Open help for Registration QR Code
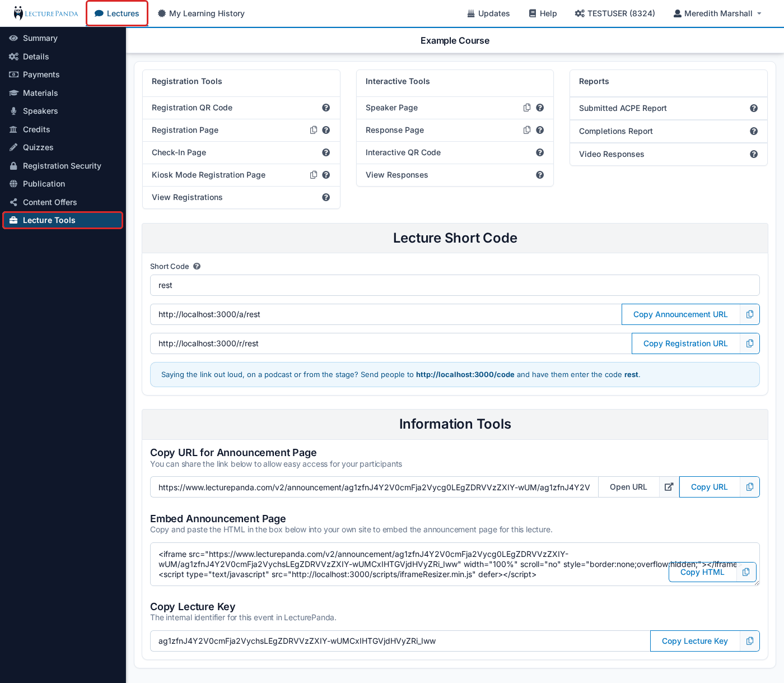 click(x=326, y=108)
